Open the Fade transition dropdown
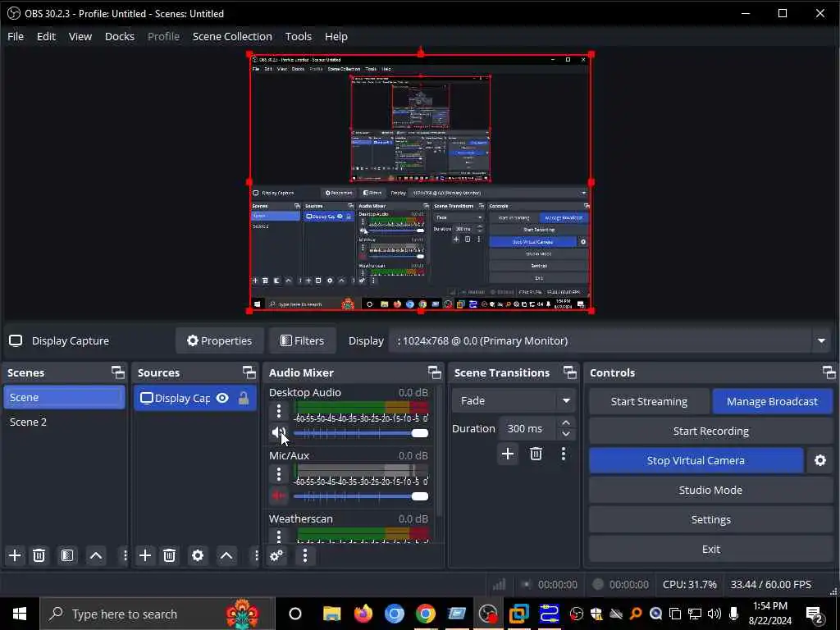 [x=514, y=400]
